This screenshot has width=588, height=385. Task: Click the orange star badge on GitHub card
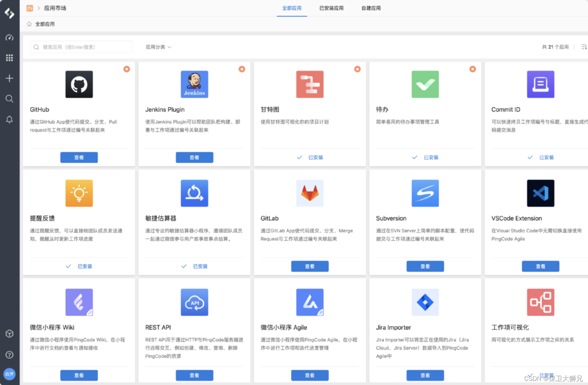coord(127,69)
